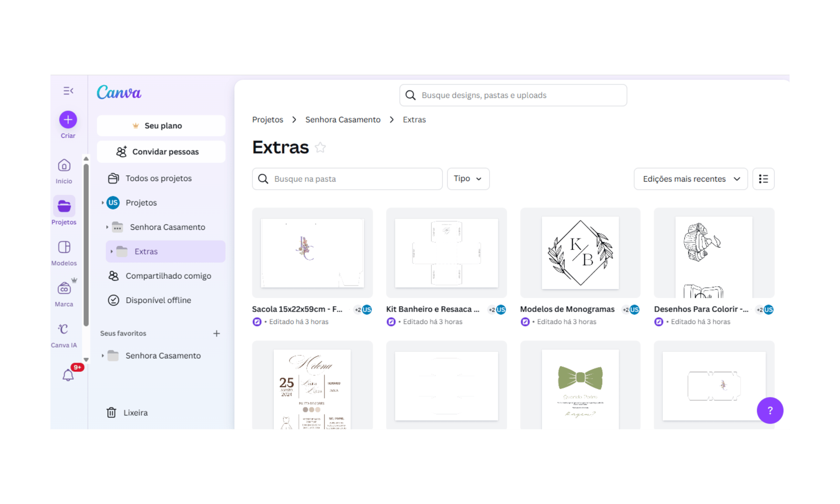Open the Tipo filter dropdown

pyautogui.click(x=468, y=179)
